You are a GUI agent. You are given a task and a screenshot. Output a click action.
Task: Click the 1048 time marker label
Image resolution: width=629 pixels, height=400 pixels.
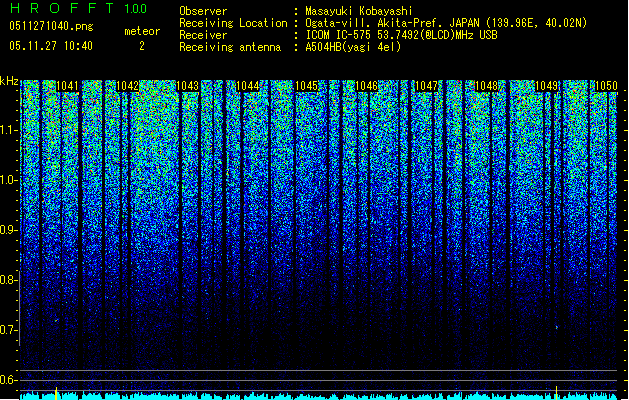[x=486, y=86]
